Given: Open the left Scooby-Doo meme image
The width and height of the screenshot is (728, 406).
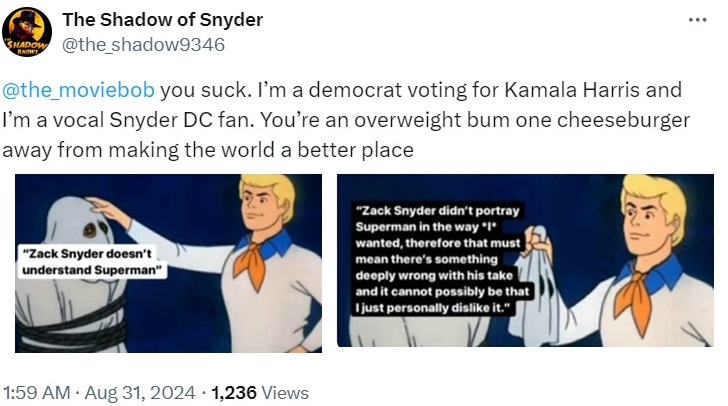Looking at the screenshot, I should point(169,263).
